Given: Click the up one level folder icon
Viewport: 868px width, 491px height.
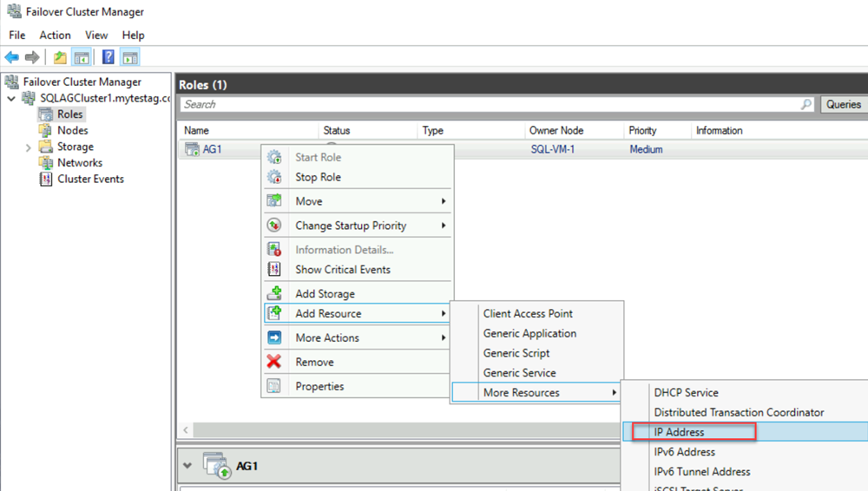Looking at the screenshot, I should click(x=59, y=57).
